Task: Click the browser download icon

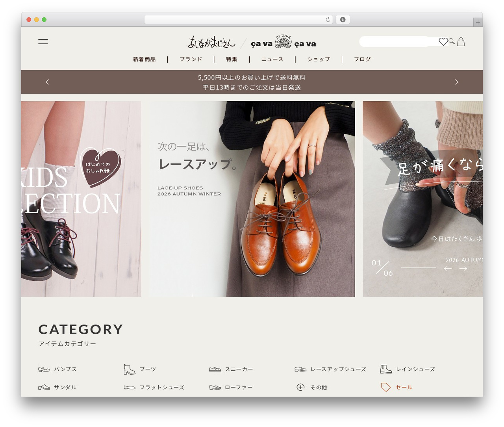Action: 343,19
